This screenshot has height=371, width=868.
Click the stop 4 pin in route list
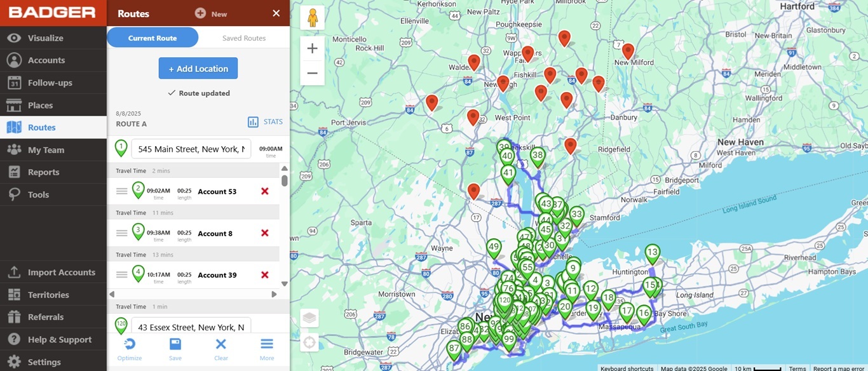139,274
